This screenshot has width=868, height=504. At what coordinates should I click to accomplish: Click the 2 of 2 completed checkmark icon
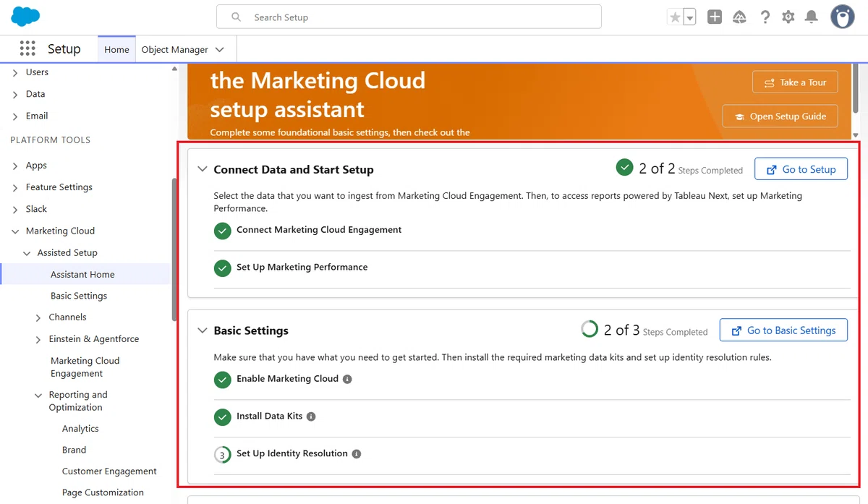(x=624, y=168)
